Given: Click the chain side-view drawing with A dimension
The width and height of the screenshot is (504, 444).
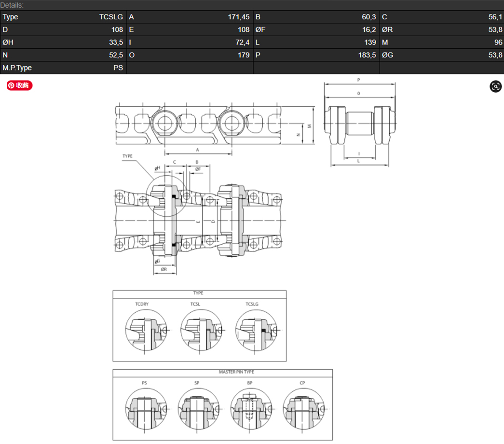Looking at the screenshot, I should pos(198,125).
